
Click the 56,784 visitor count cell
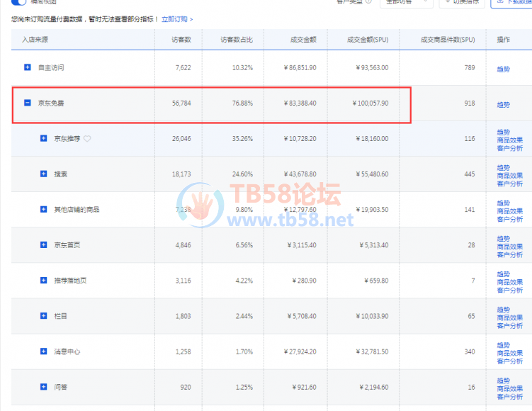[x=181, y=103]
